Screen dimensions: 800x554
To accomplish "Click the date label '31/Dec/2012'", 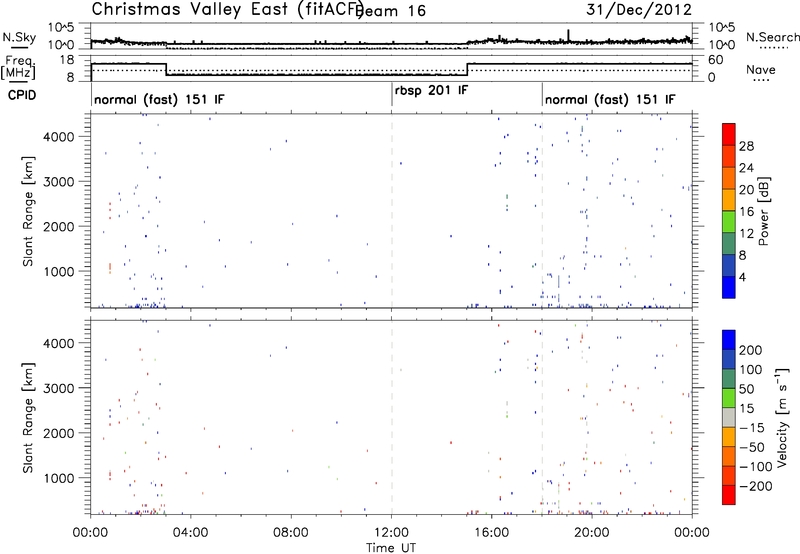I will (639, 9).
